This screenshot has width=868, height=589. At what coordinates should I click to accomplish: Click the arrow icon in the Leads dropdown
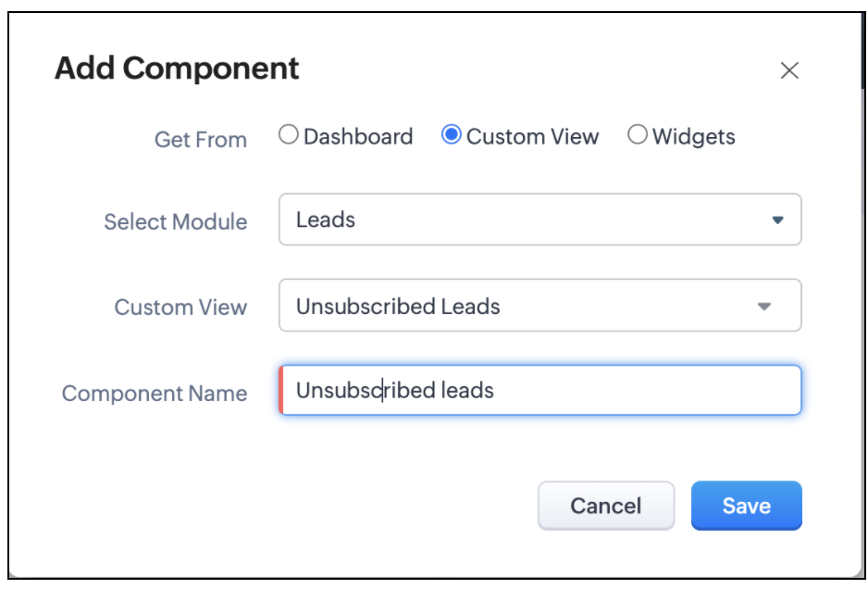[777, 220]
